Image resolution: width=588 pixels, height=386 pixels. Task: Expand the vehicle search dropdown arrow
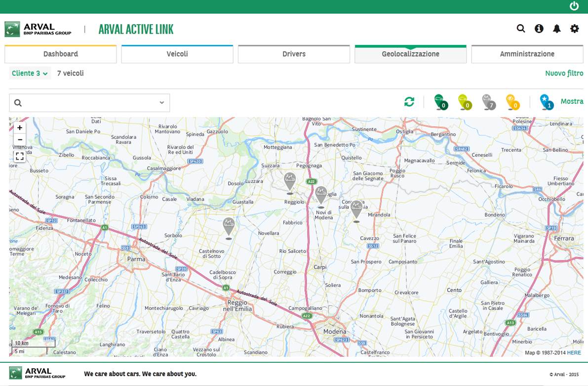click(161, 102)
